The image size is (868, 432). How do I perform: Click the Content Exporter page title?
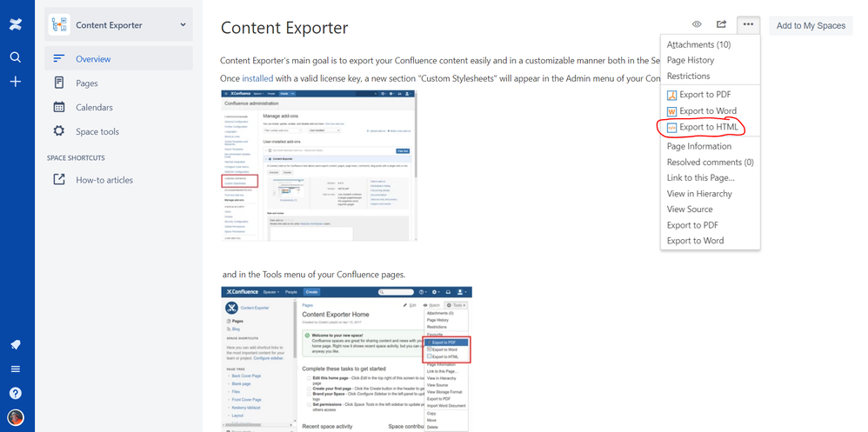[284, 28]
